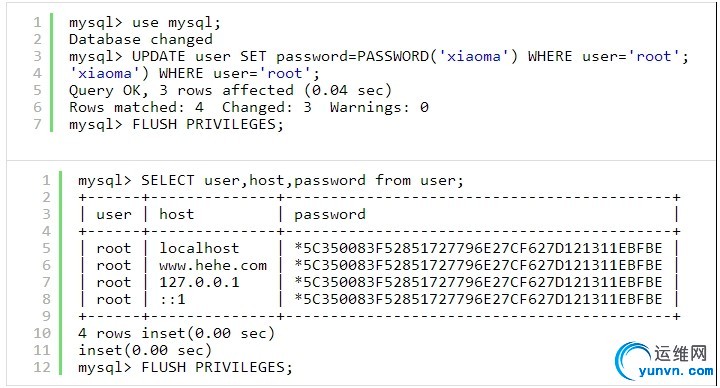This screenshot has width=720, height=388.
Task: Click the UPDATE user SET password statement
Action: pos(379,56)
